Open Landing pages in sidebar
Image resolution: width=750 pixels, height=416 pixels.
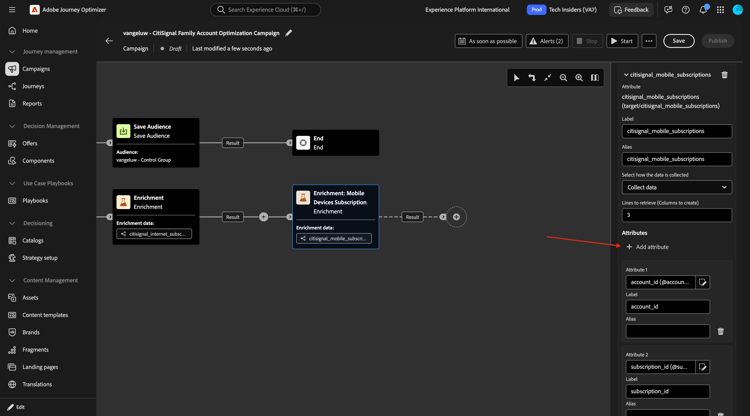(40, 367)
